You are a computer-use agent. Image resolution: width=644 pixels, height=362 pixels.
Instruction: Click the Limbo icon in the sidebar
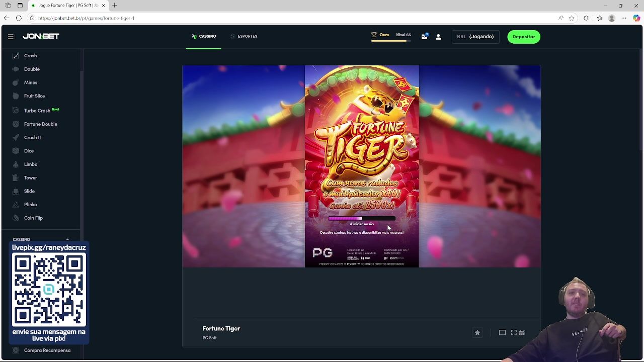coord(16,164)
